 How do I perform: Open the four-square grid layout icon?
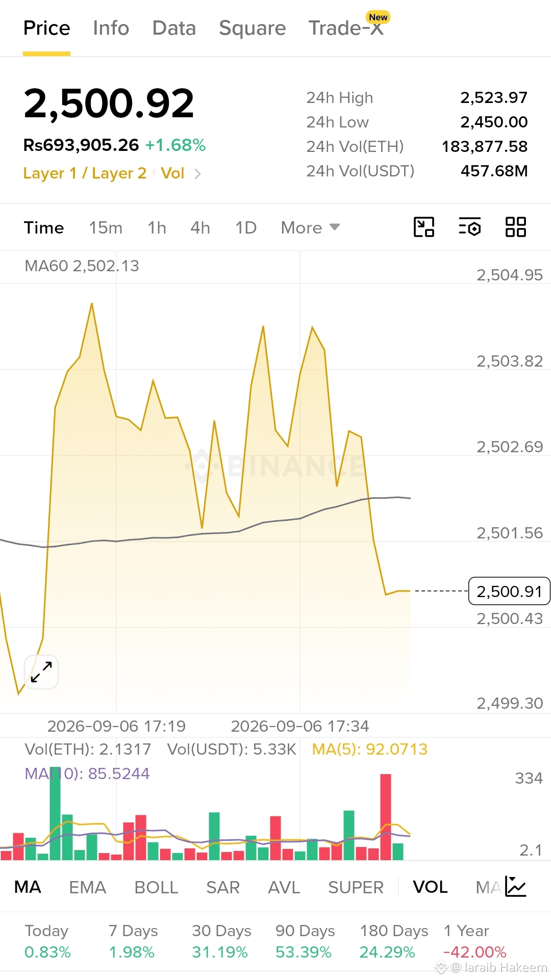516,227
